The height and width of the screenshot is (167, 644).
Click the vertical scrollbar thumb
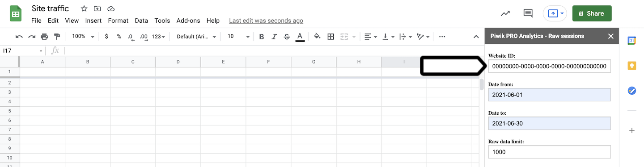[482, 85]
